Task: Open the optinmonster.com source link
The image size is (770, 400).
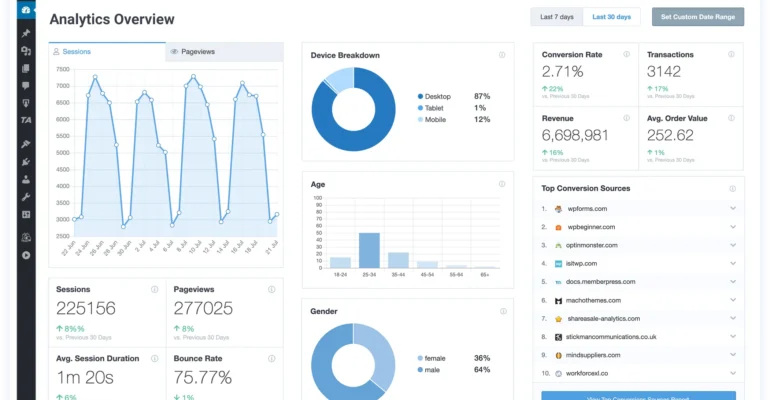Action: [591, 245]
